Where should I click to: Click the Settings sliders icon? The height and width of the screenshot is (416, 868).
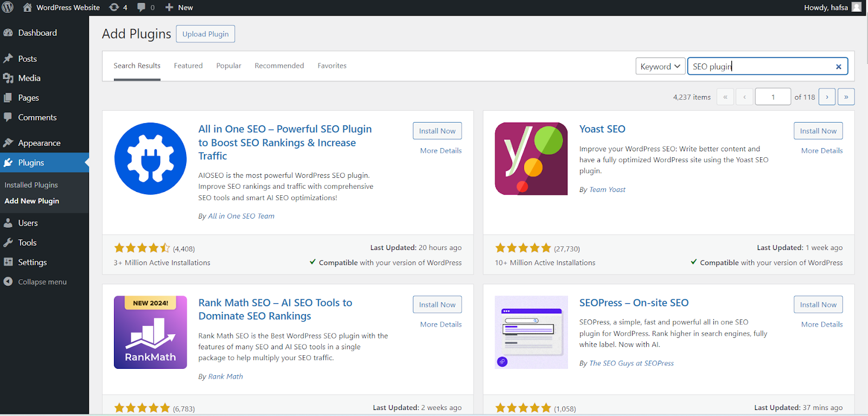pos(8,262)
